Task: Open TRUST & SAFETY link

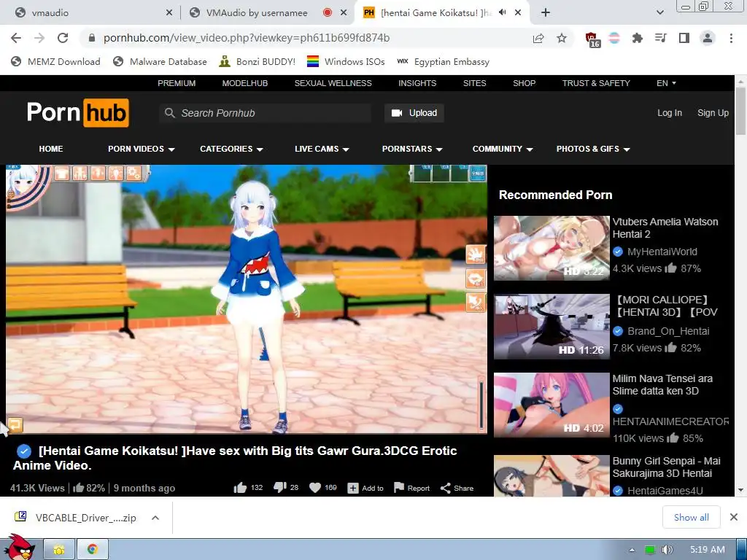Action: [x=596, y=83]
